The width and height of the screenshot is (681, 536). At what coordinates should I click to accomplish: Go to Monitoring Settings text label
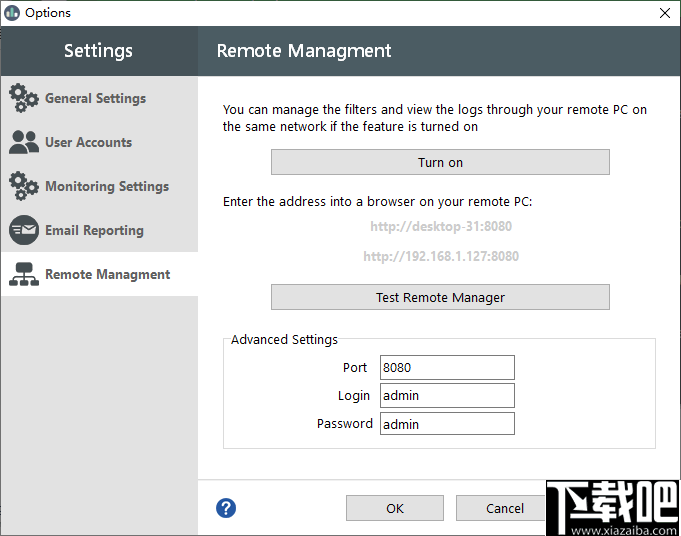[106, 186]
